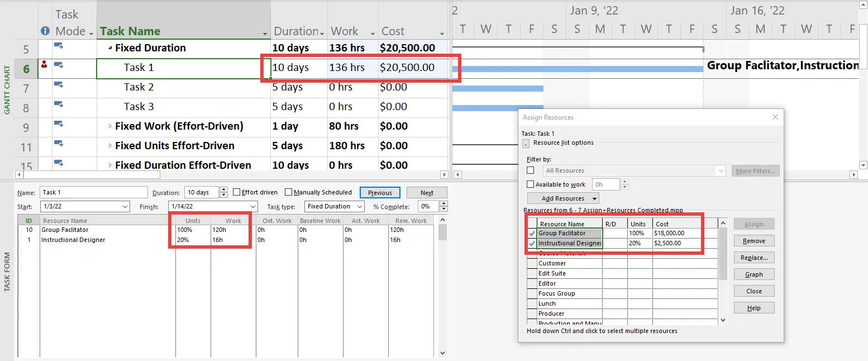
Task: Click the Next button in Task Form
Action: click(427, 193)
